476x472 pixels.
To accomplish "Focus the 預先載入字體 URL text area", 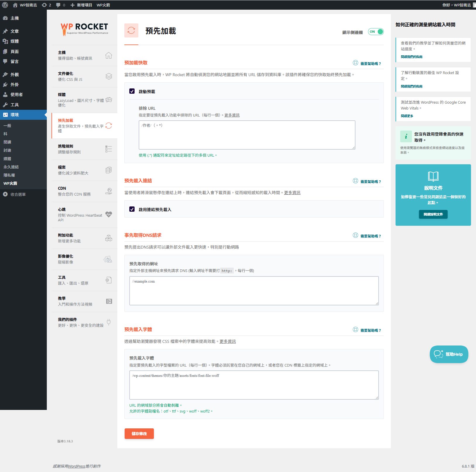I will click(x=254, y=385).
